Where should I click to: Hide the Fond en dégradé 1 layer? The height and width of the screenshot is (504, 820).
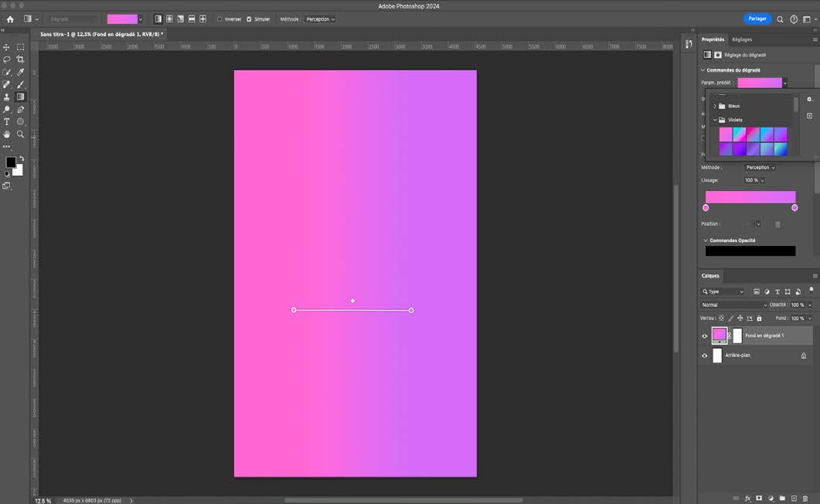coord(704,336)
